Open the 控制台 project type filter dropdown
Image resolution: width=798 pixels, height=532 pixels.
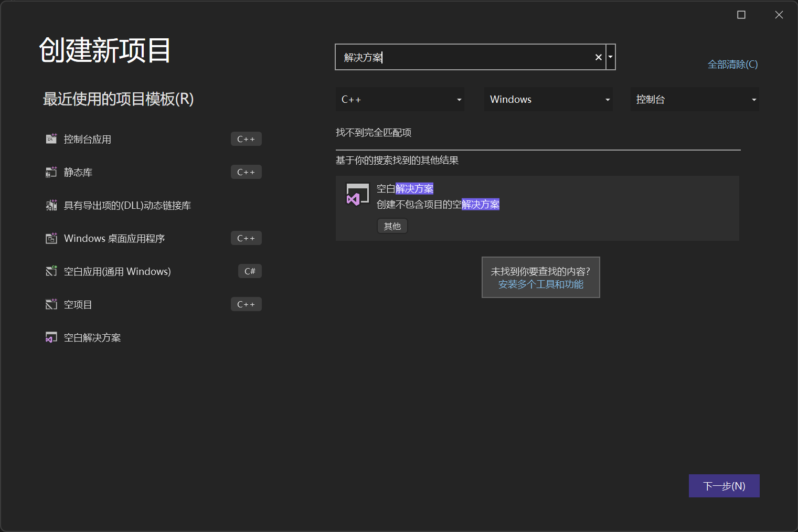695,99
